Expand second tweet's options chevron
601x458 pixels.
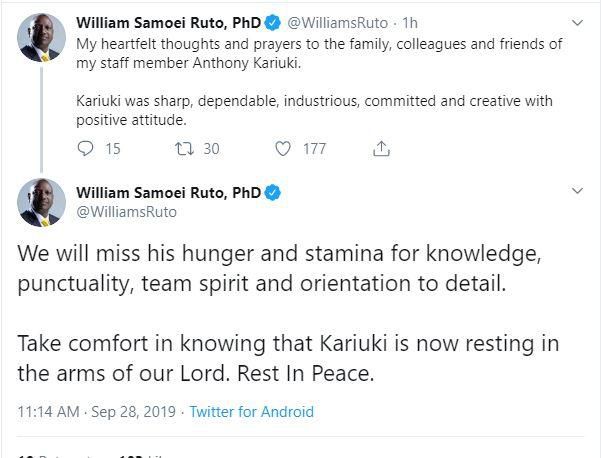click(x=577, y=190)
